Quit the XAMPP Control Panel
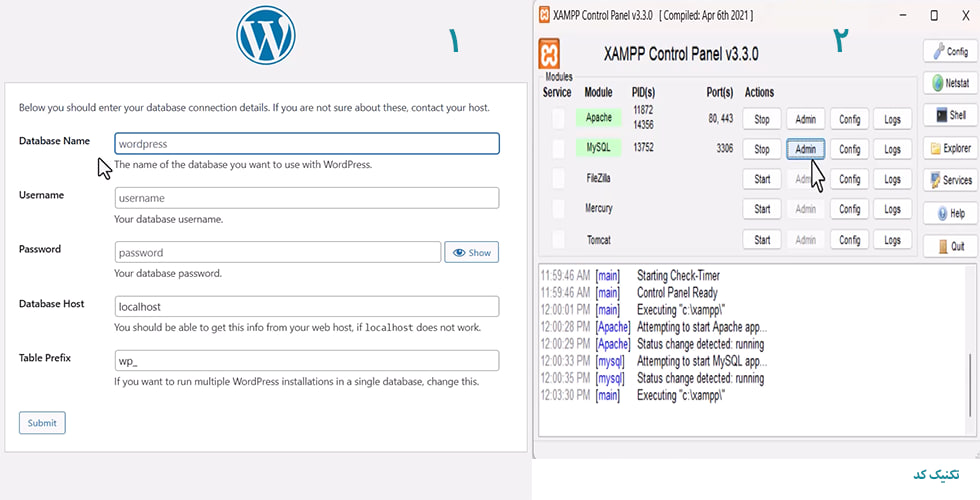Screen dimensions: 980x500 point(950,246)
